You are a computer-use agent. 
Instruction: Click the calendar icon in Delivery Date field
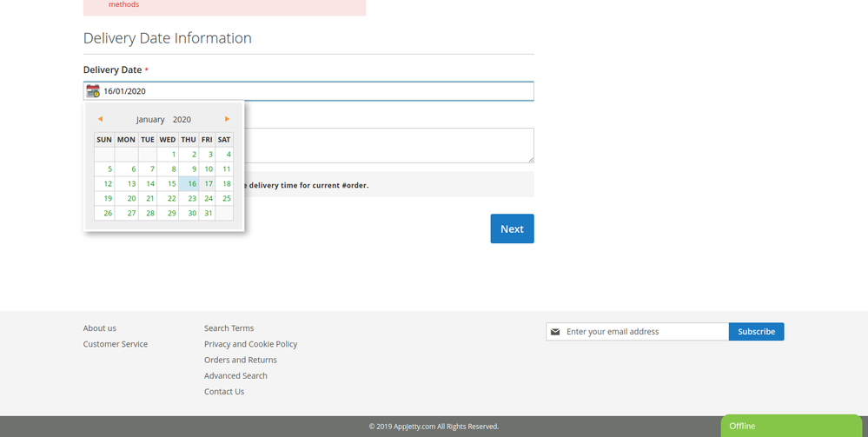coord(93,91)
